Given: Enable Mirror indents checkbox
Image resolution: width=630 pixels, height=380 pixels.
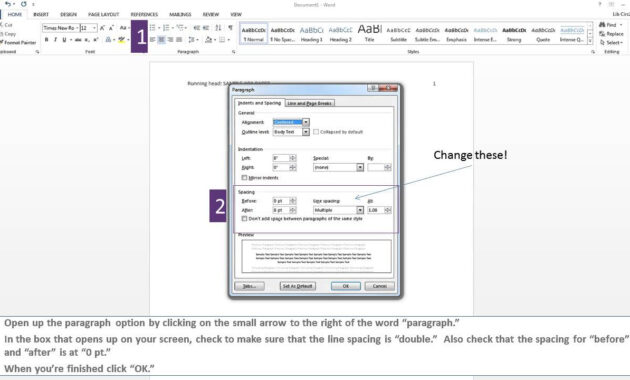Looking at the screenshot, I should [244, 178].
